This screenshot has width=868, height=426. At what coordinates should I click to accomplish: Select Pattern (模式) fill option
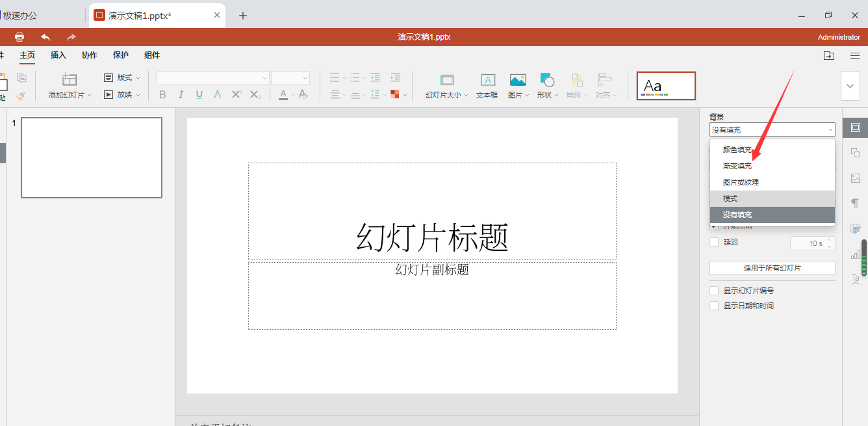(772, 198)
